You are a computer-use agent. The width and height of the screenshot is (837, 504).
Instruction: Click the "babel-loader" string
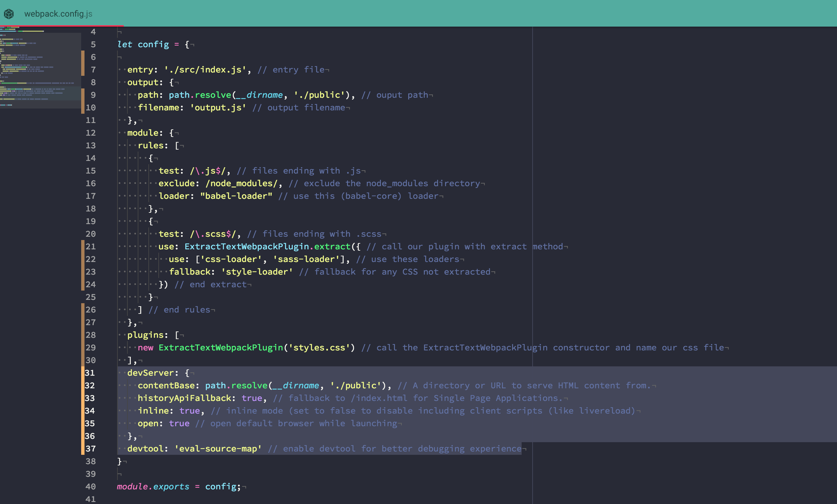coord(236,196)
